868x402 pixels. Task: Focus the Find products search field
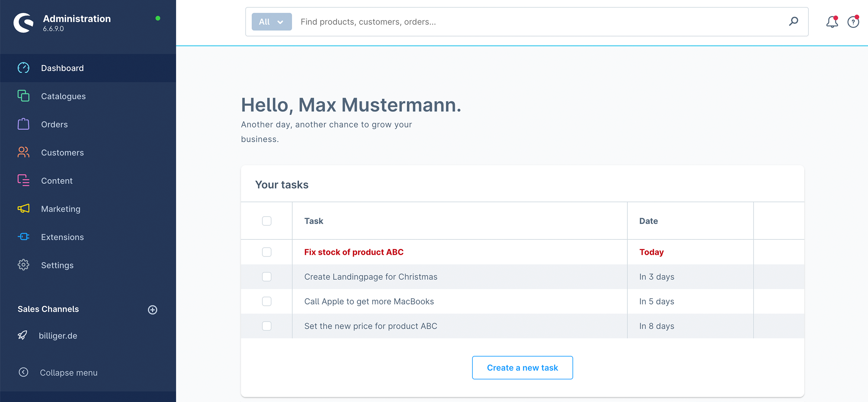coord(540,22)
